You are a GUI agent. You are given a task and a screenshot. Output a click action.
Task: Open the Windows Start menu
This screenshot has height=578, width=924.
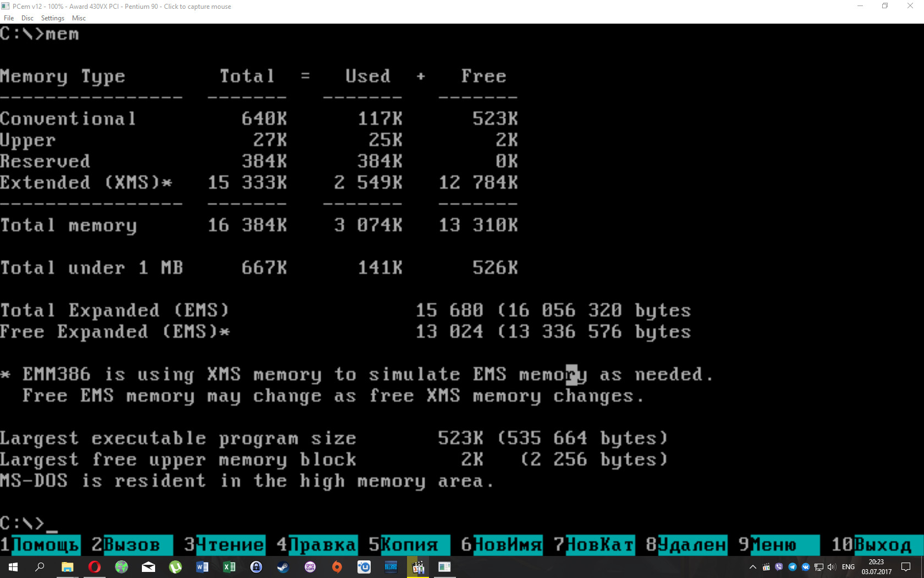13,567
